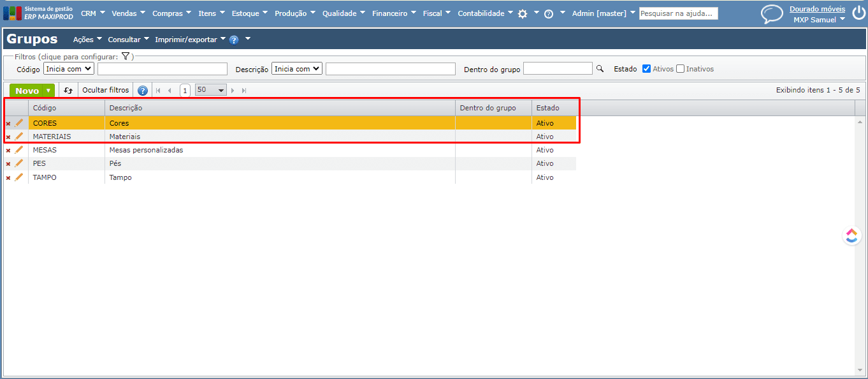Click the Descrição filter text field
Image resolution: width=868 pixels, height=379 pixels.
(x=391, y=69)
